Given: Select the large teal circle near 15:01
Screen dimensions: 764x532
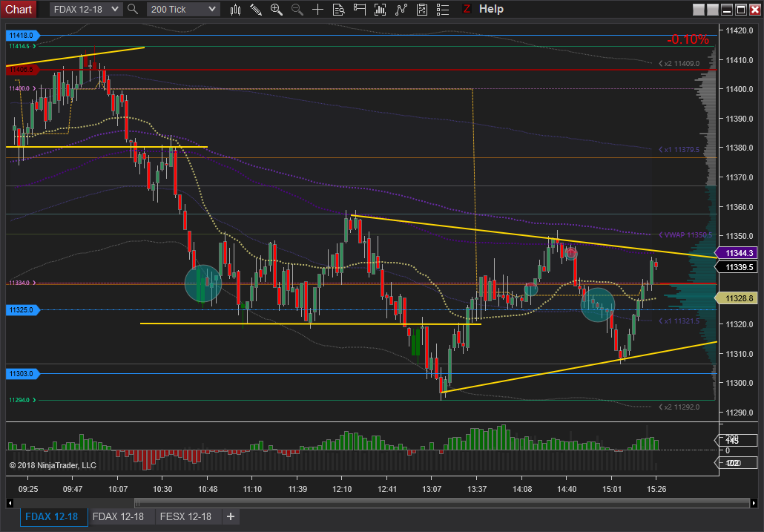Looking at the screenshot, I should pos(598,305).
